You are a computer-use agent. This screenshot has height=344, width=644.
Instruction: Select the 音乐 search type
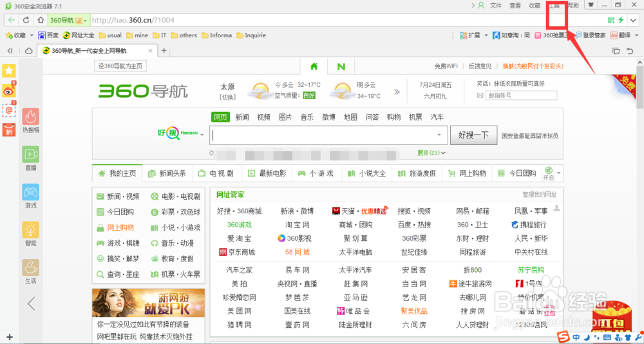[307, 117]
